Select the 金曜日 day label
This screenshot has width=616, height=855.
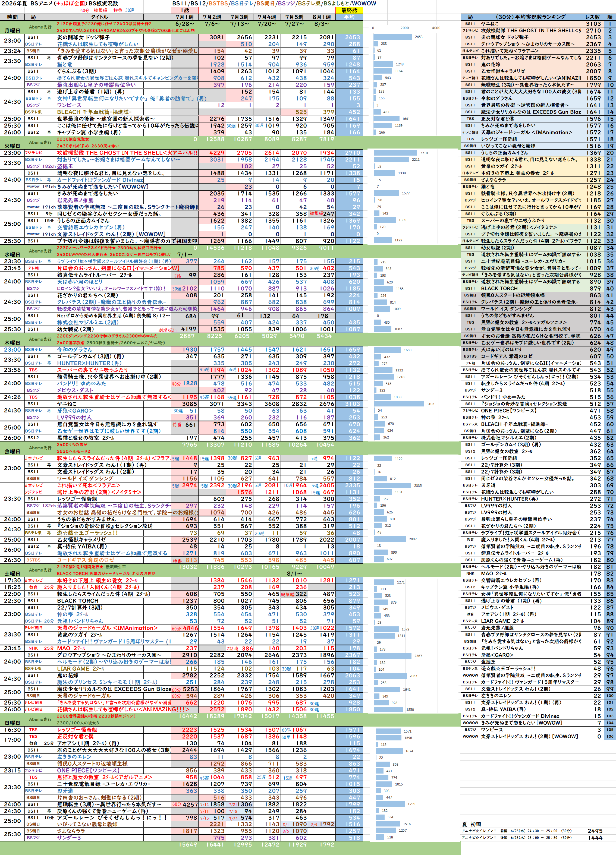tap(12, 451)
